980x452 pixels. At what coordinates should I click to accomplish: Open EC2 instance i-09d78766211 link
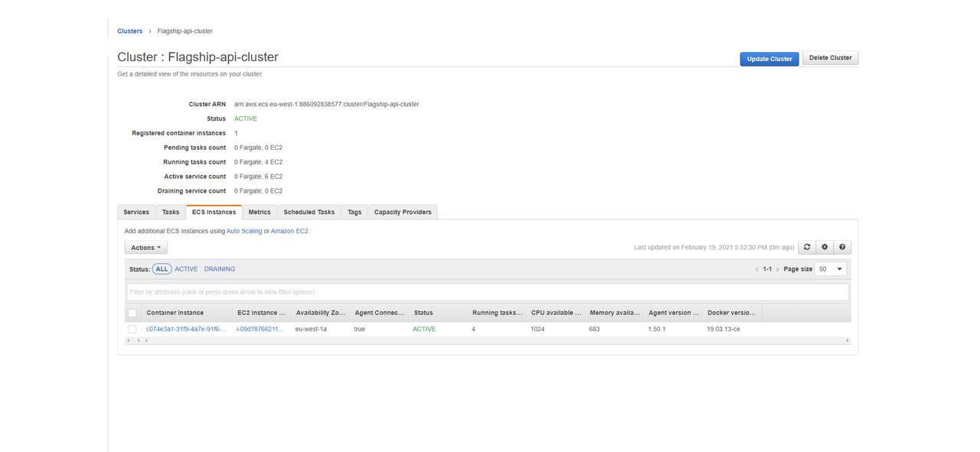(x=260, y=329)
